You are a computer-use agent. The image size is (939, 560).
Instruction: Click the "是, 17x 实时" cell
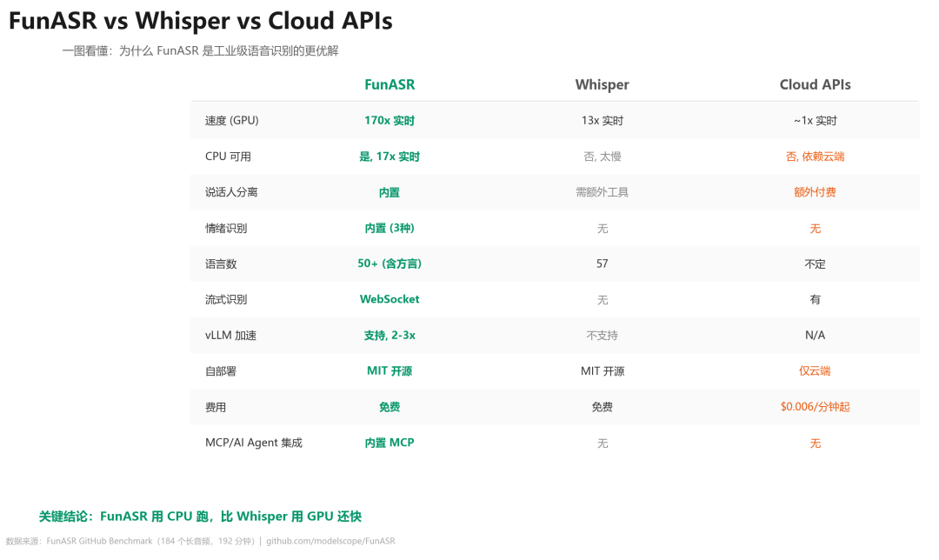(390, 157)
